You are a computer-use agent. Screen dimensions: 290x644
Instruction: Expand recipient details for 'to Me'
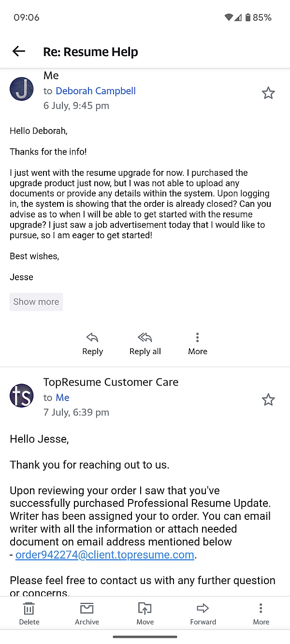[62, 398]
